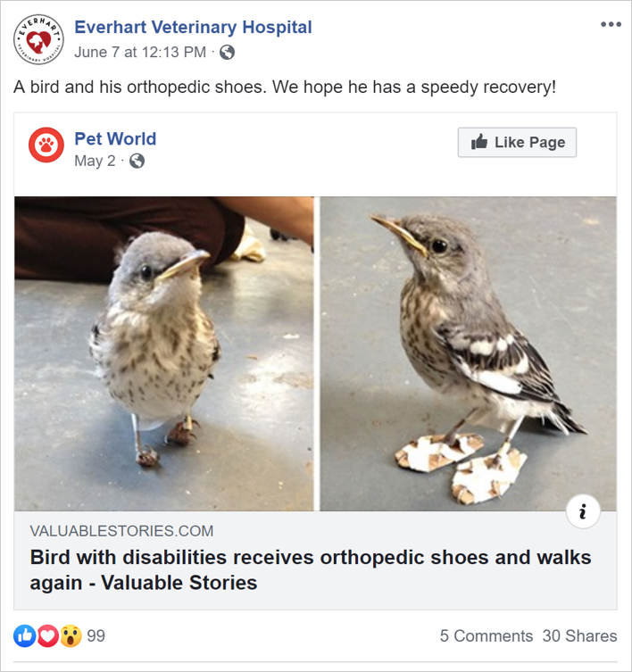
Task: Click the Wow face reaction icon
Action: [71, 635]
